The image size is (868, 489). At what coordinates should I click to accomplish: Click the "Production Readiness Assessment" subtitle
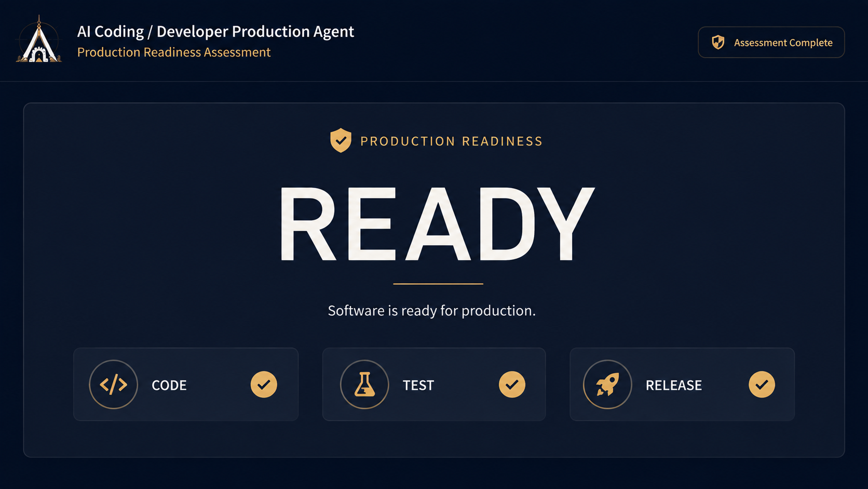click(x=174, y=52)
